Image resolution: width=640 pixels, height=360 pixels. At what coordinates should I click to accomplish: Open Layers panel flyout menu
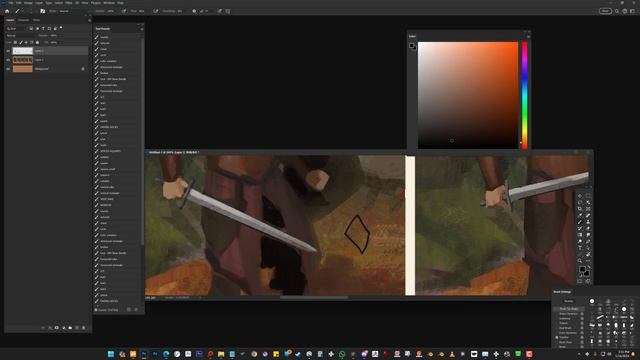click(x=90, y=20)
